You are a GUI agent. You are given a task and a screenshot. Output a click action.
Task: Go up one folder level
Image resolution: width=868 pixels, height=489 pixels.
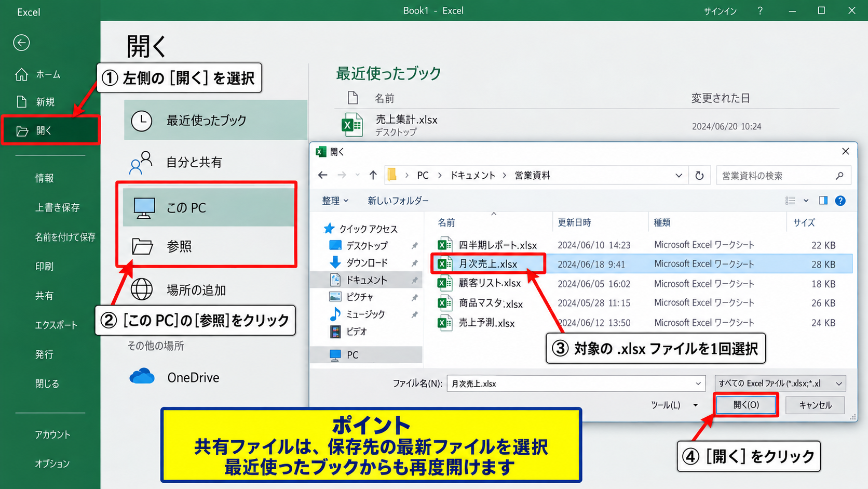373,175
